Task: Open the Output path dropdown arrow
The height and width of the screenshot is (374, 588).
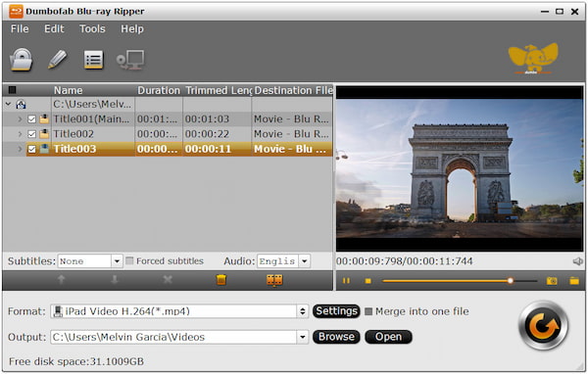Action: [x=302, y=337]
